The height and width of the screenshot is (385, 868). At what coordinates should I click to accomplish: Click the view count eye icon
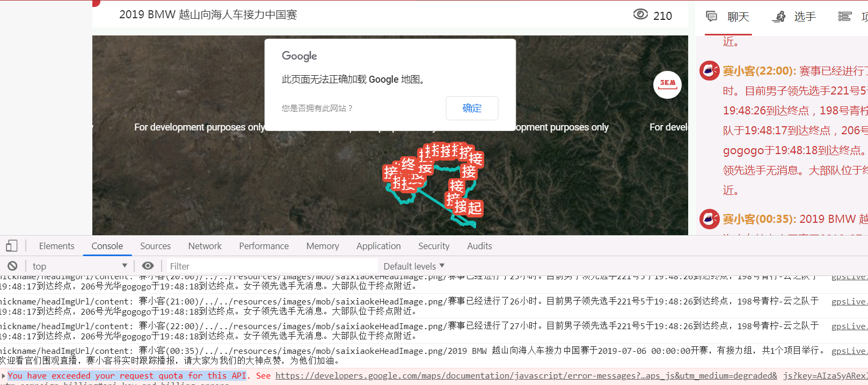640,14
